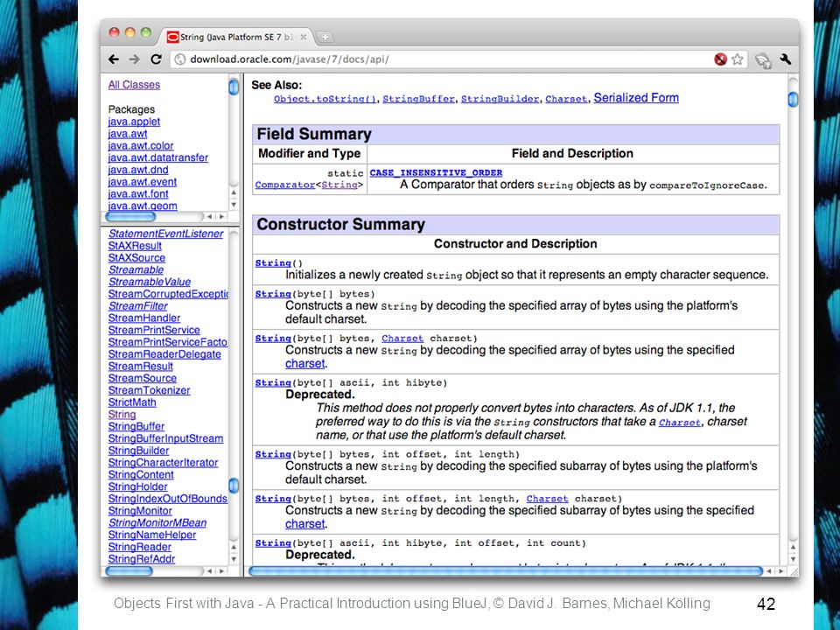The height and width of the screenshot is (630, 840).
Task: Open the String(byte[] bytes) constructor link
Action: (x=273, y=294)
